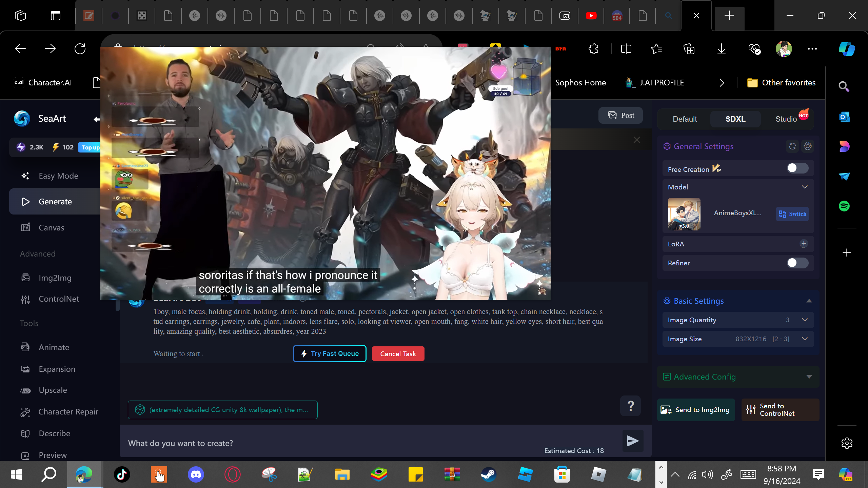
Task: Click the suggested prompt chip
Action: [x=223, y=410]
